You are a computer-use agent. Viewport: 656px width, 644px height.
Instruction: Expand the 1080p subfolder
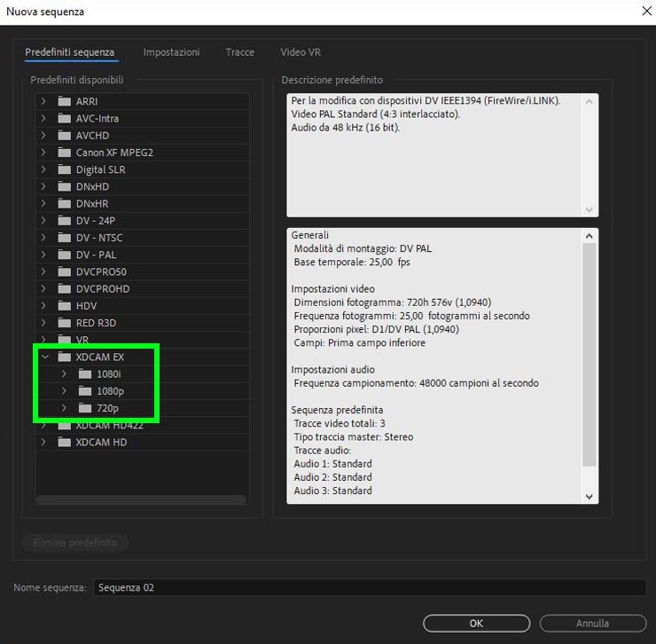[x=64, y=391]
